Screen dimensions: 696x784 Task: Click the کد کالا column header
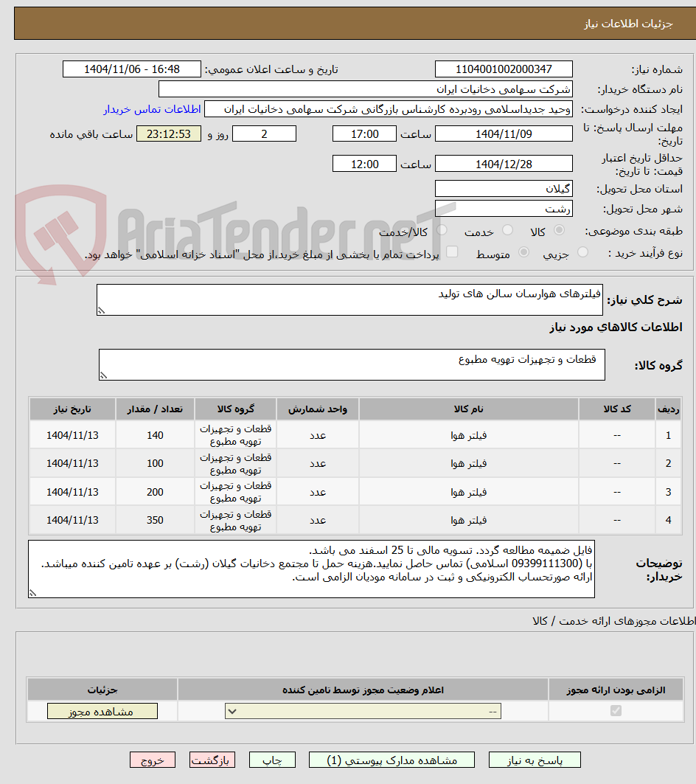pyautogui.click(x=617, y=409)
